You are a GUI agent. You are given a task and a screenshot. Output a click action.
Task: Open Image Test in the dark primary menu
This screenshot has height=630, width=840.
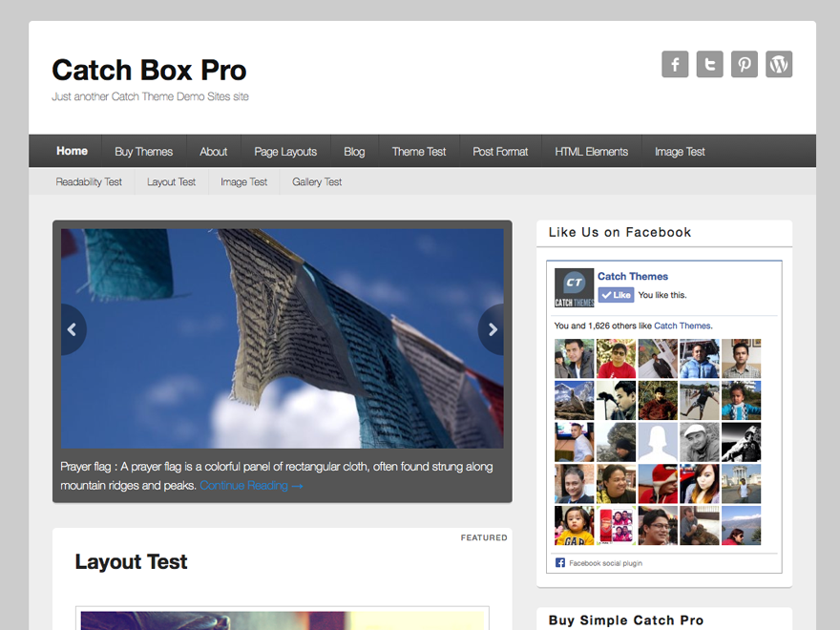coord(680,152)
